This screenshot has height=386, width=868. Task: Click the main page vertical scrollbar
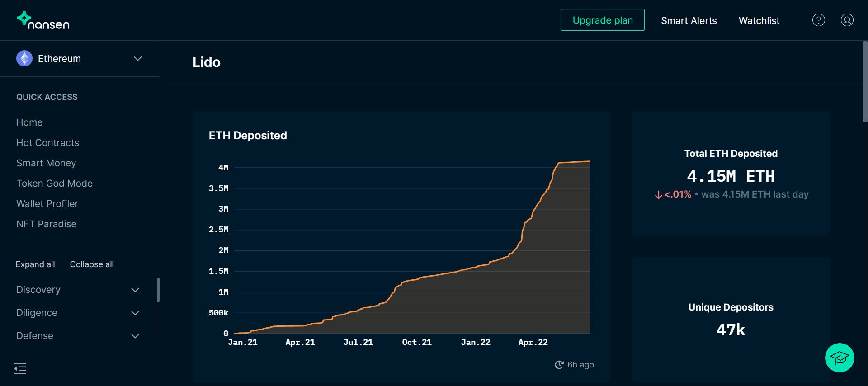(x=864, y=81)
